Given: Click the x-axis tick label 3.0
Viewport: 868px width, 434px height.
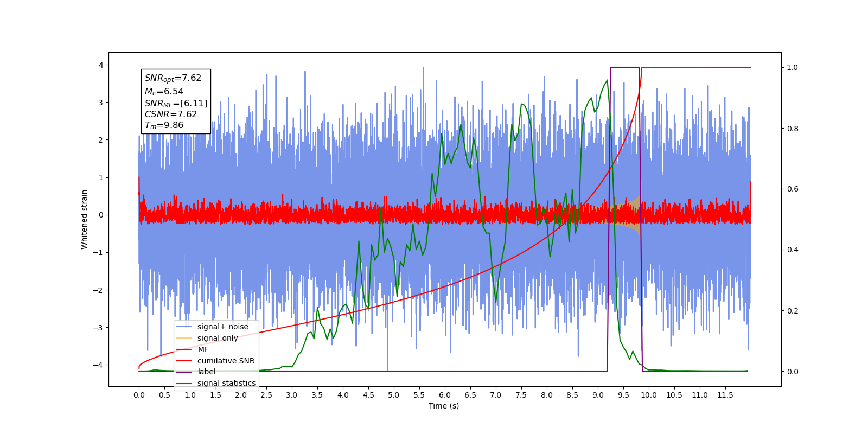Looking at the screenshot, I should pyautogui.click(x=292, y=395).
